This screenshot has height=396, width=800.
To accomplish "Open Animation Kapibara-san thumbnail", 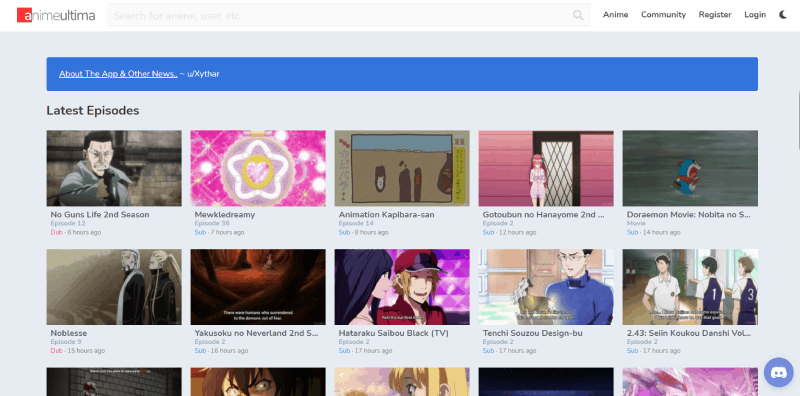I will click(x=402, y=168).
